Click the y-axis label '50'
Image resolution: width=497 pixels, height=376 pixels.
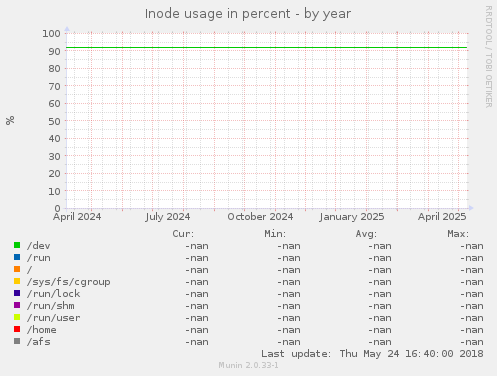coord(54,121)
